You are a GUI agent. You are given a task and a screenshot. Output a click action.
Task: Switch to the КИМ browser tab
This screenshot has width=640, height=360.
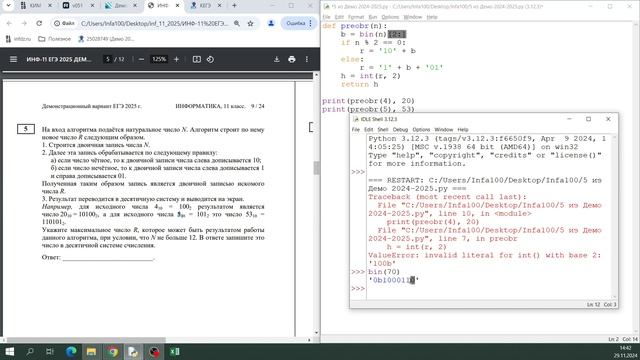pyautogui.click(x=36, y=6)
